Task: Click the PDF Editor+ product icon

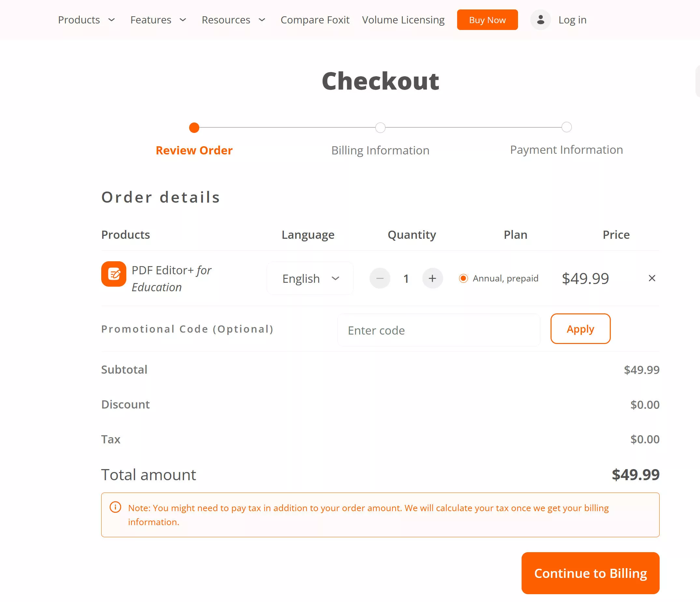Action: point(114,274)
